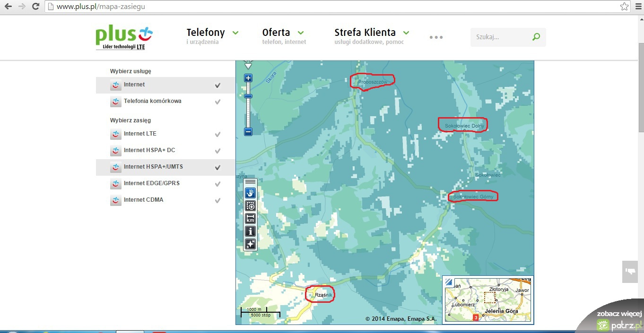Toggle the Internet LTE coverage checkmark
Image resolution: width=644 pixels, height=333 pixels.
coord(218,134)
